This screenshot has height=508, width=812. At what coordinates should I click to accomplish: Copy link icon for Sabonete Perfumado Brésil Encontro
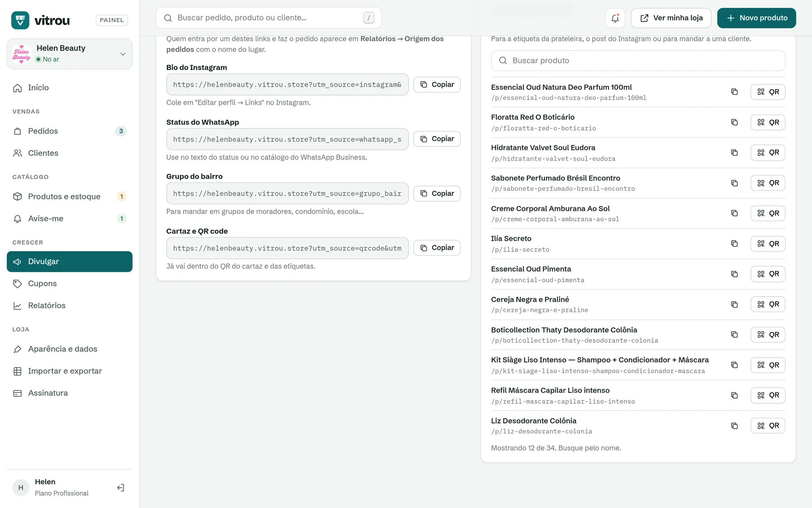click(734, 183)
